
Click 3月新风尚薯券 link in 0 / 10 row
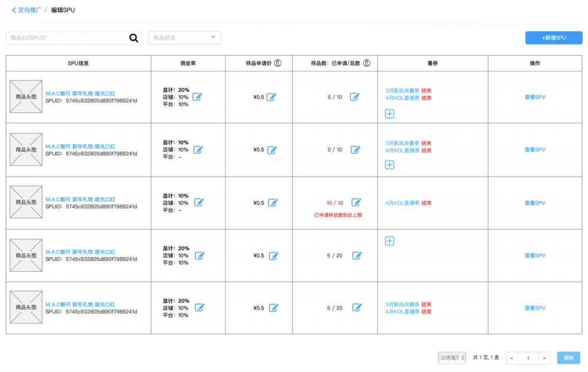(402, 143)
